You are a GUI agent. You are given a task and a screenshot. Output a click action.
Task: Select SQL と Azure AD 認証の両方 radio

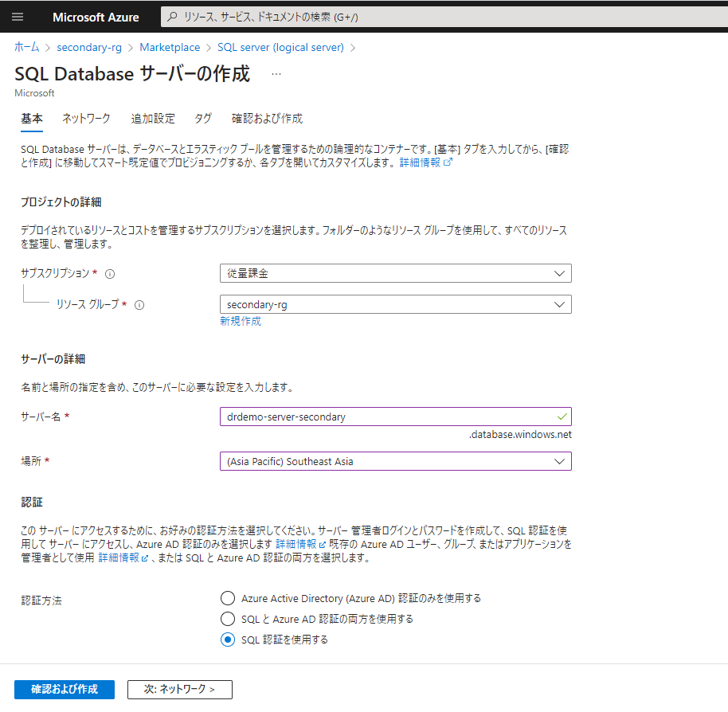click(x=228, y=619)
